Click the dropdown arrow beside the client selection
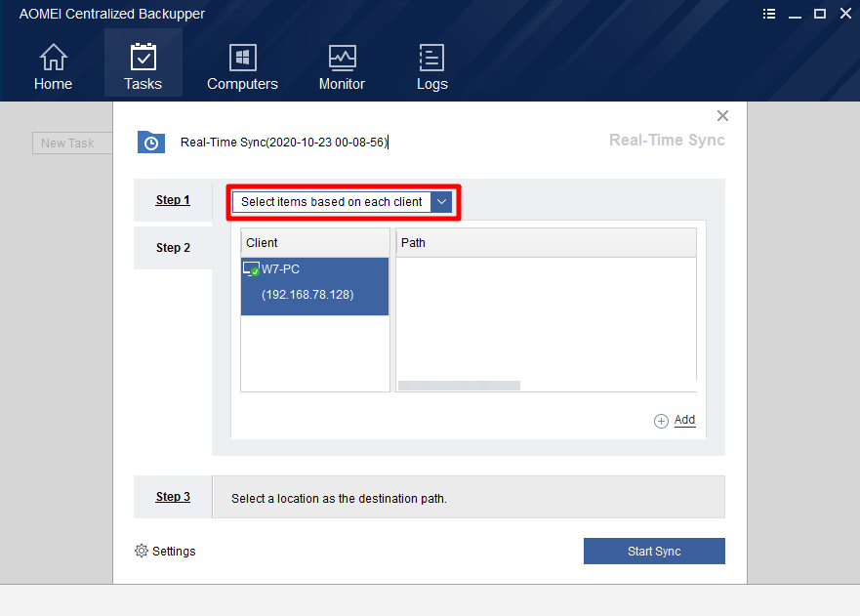860x616 pixels. (x=441, y=202)
